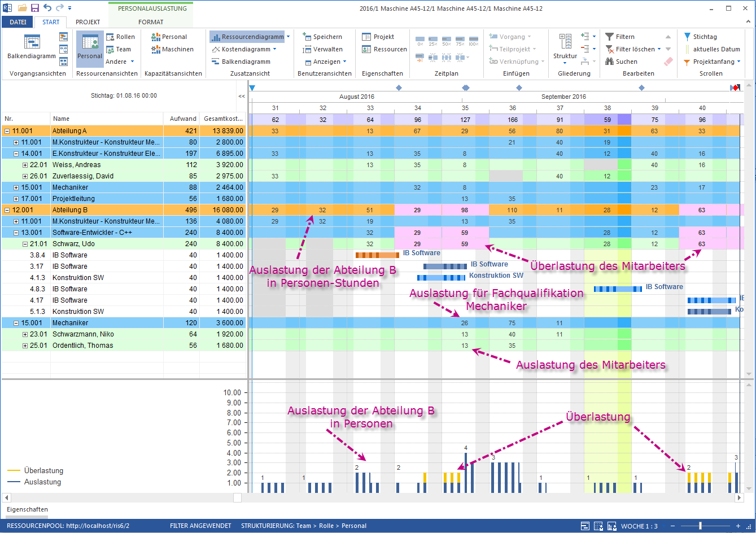Open the Eigenschaften bottom tab
This screenshot has width=756, height=533.
27,509
